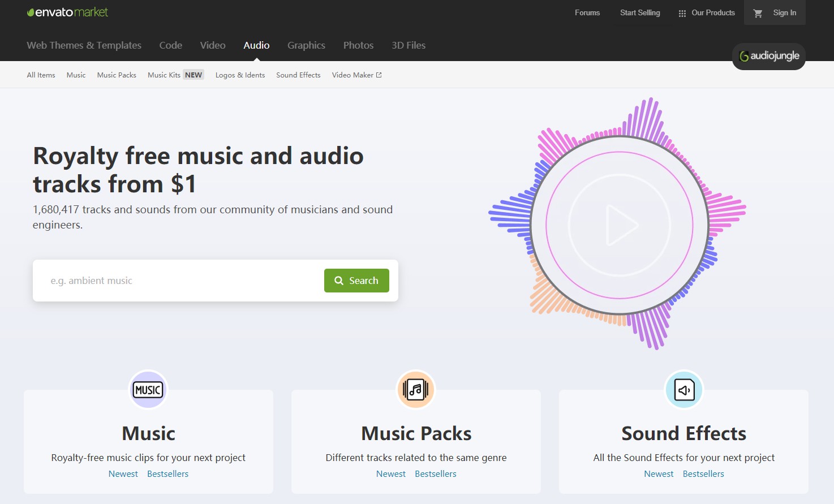Open the Start Selling link
Screen dimensions: 834x504
point(640,13)
